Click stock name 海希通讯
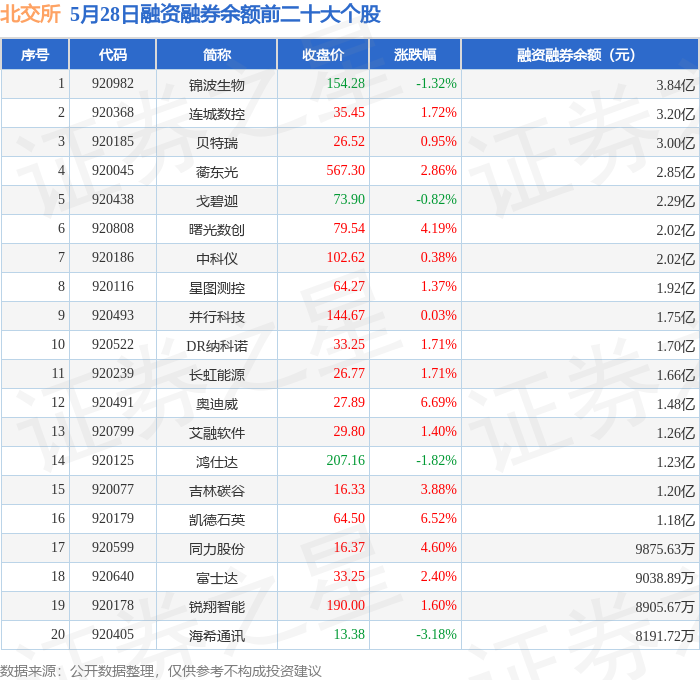Image resolution: width=700 pixels, height=680 pixels. coord(217,636)
